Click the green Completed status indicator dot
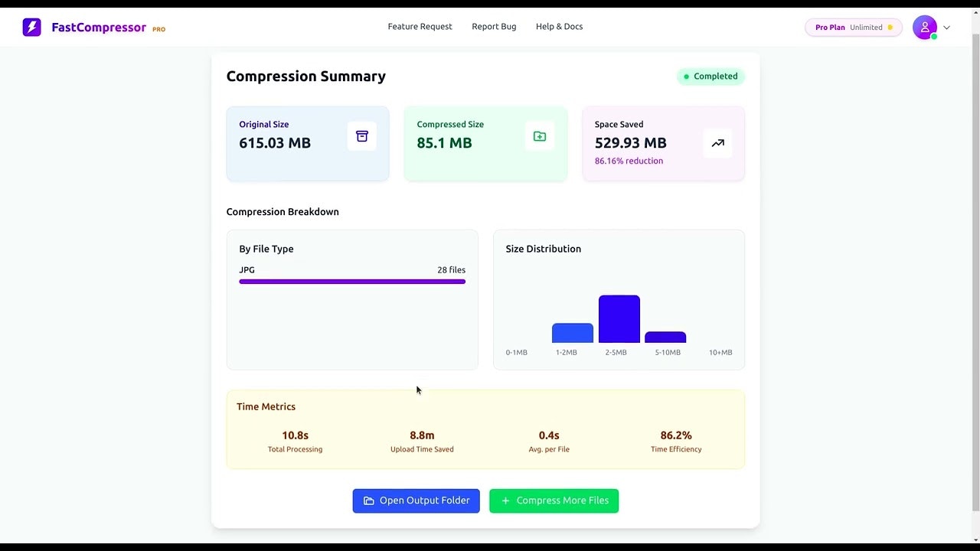The image size is (980, 551). [686, 76]
